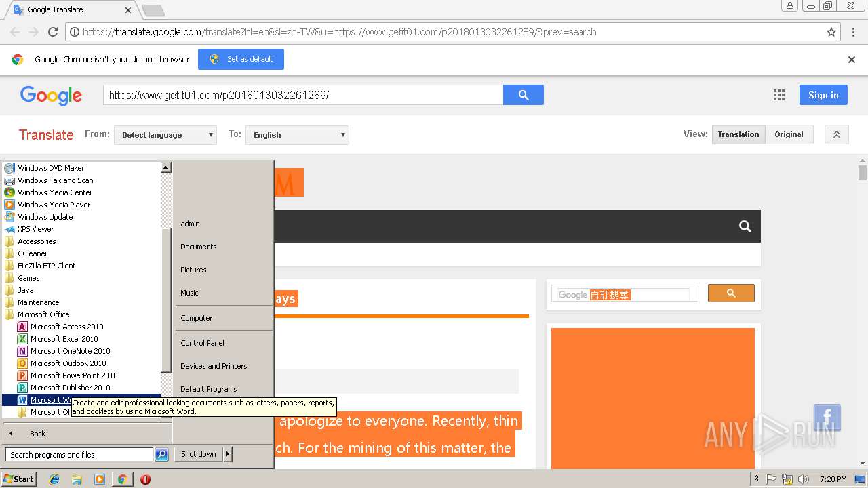The height and width of the screenshot is (488, 868).
Task: Click the website's search magnifier icon
Action: click(745, 226)
